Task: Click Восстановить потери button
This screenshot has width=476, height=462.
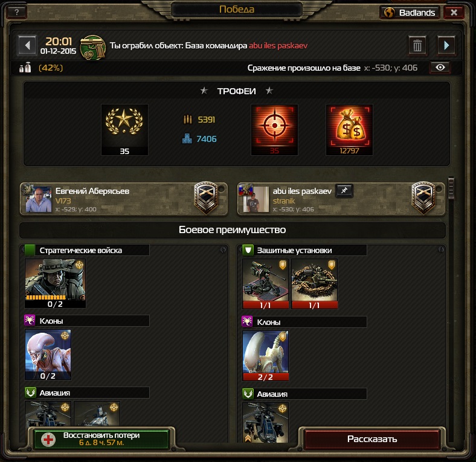Action: point(101,439)
